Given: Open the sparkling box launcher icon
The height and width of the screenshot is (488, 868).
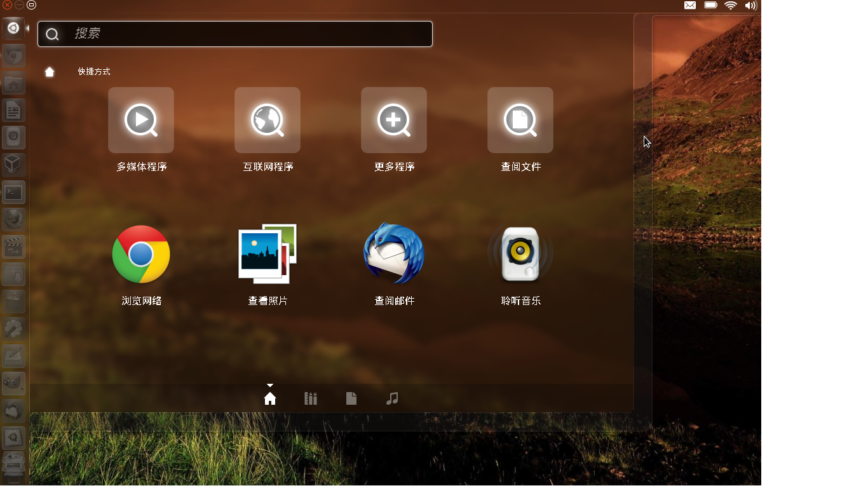Looking at the screenshot, I should (13, 302).
